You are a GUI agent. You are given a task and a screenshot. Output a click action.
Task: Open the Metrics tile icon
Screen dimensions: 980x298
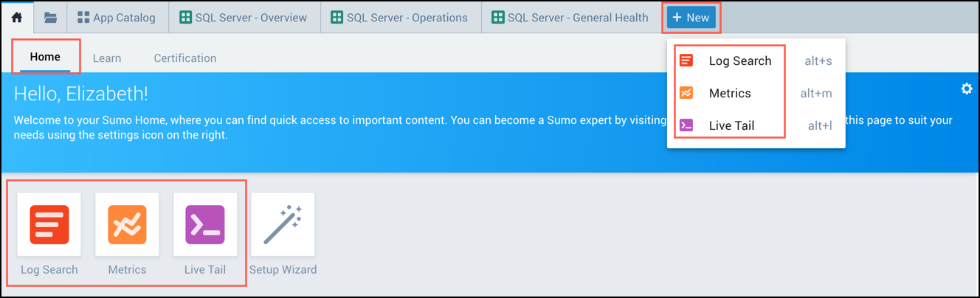coord(127,224)
